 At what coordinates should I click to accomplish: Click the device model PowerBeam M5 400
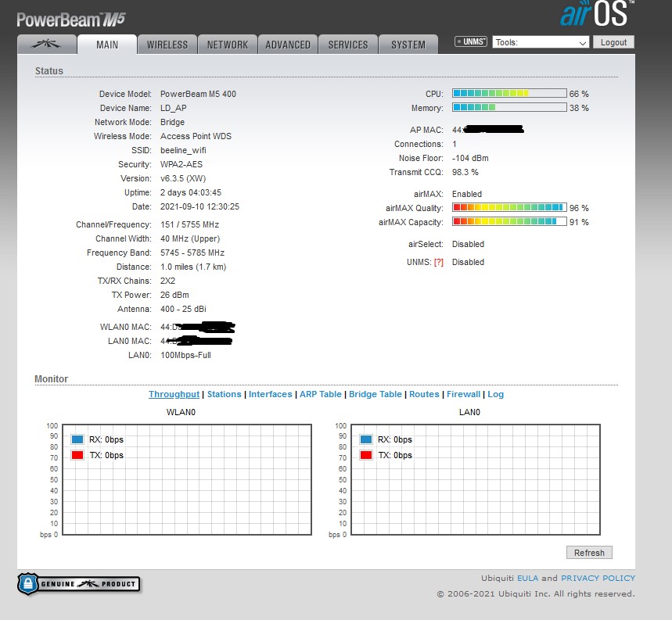tap(198, 94)
